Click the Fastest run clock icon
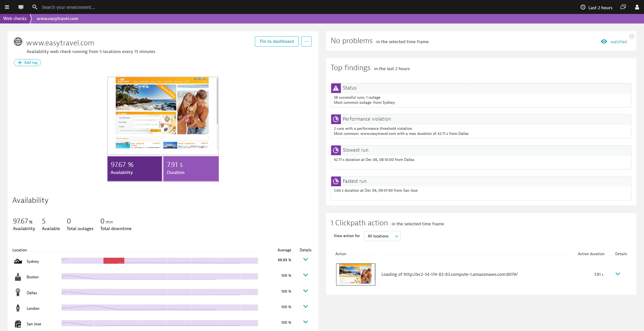Screen dimensions: 644x331 (336, 181)
